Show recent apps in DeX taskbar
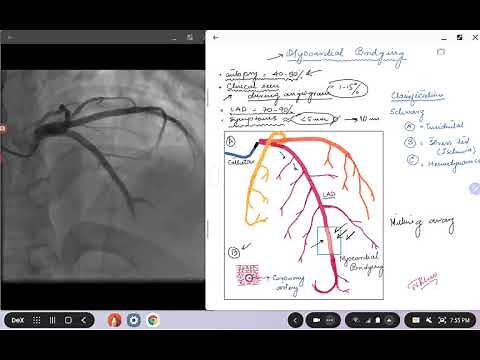This screenshot has width=480, height=360. pos(52,320)
